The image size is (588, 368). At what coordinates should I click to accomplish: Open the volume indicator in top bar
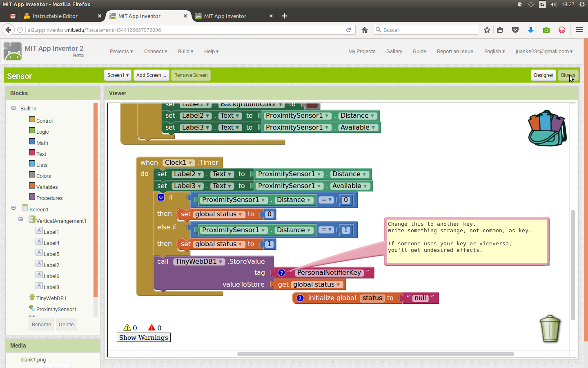554,4
